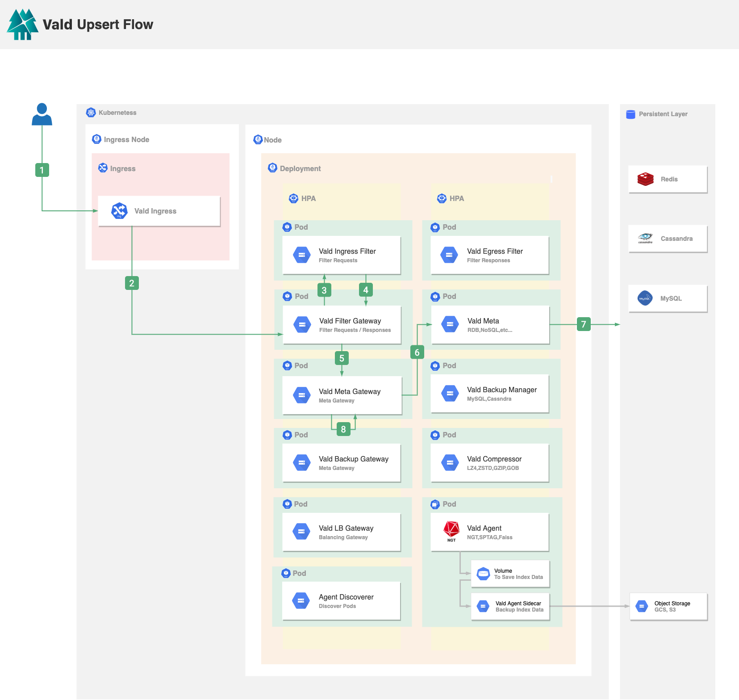Viewport: 739px width, 700px height.
Task: Click the Vald Egress Filter hexagon icon
Action: pos(449,255)
